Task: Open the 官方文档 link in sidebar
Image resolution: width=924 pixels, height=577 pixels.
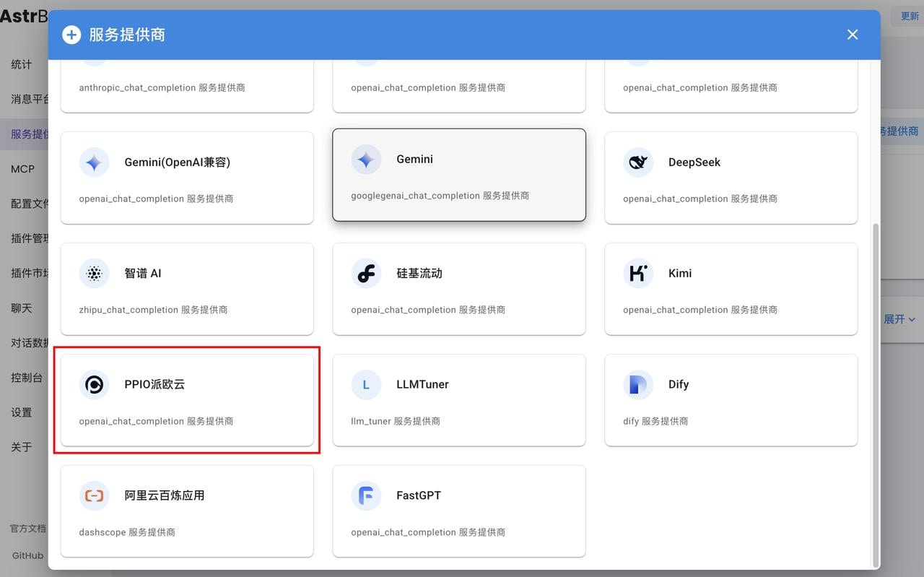Action: click(28, 529)
